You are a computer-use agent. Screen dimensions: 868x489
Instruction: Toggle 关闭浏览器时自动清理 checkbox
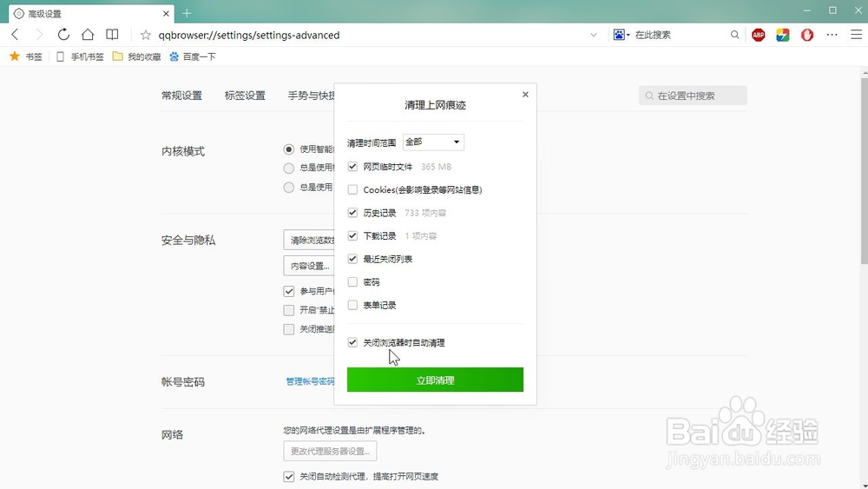click(352, 343)
